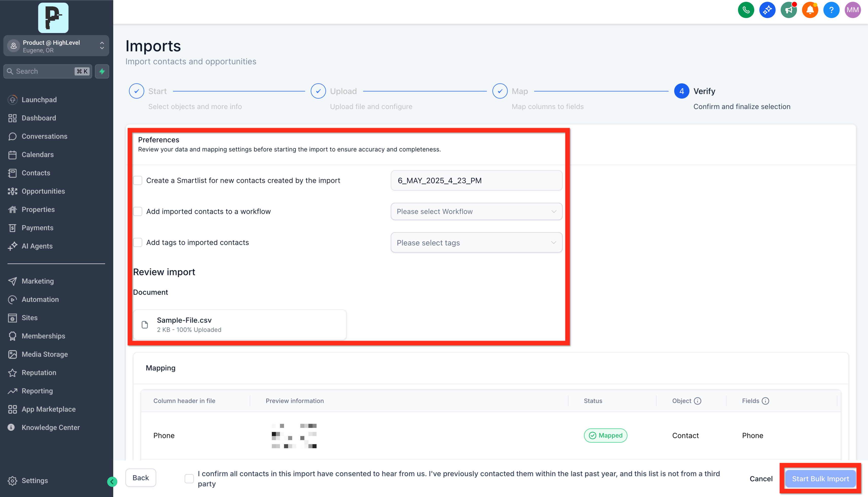Click the blue help question mark icon
This screenshot has width=868, height=497.
click(831, 10)
